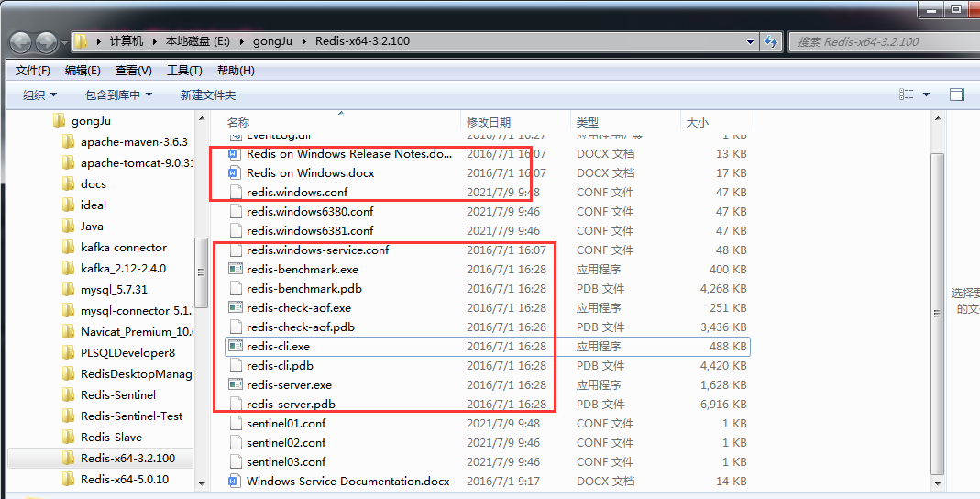980x499 pixels.
Task: Expand the breadcrumb arrow before 计算机
Action: click(99, 42)
